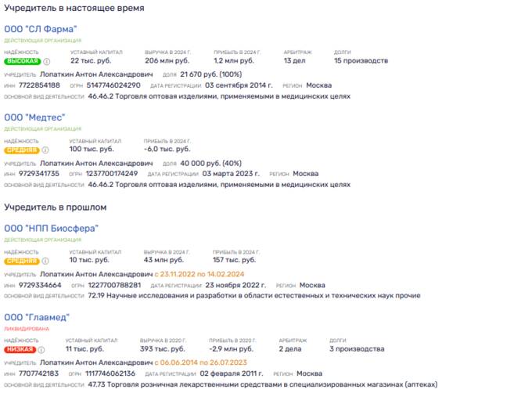Click the yellow СРЕДНЯЯ badge under Медтес
Image resolution: width=532 pixels, height=393 pixels.
[x=22, y=150]
